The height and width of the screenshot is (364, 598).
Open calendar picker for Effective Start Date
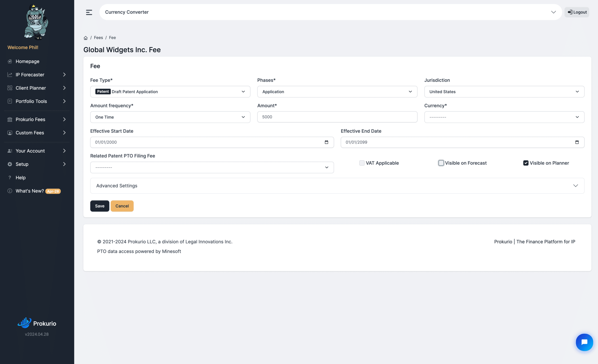coord(326,142)
